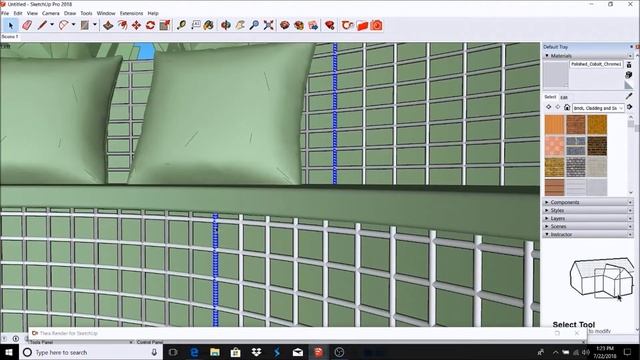640x360 pixels.
Task: Click the Thea red folder icon
Action: pos(362,25)
